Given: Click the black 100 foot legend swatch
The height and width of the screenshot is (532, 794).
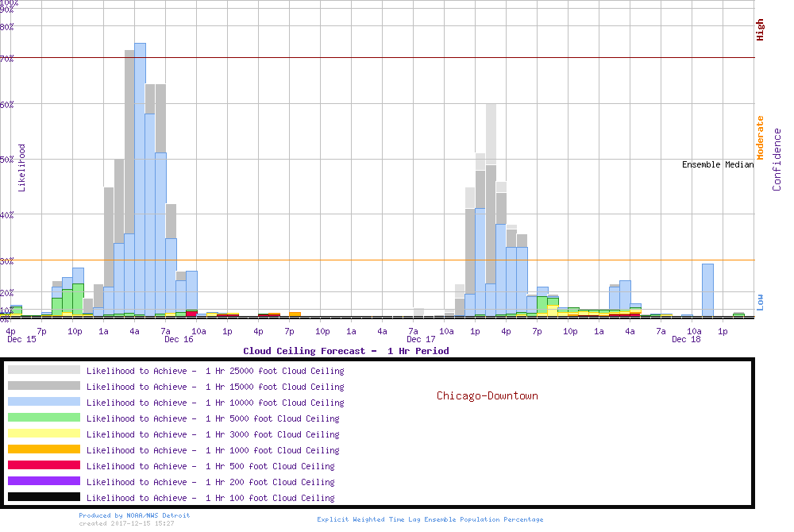Looking at the screenshot, I should click(x=44, y=497).
